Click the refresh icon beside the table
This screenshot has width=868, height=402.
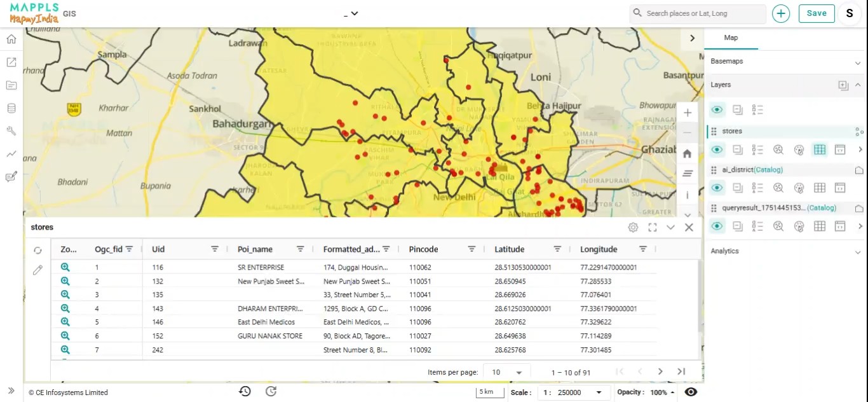(x=37, y=251)
